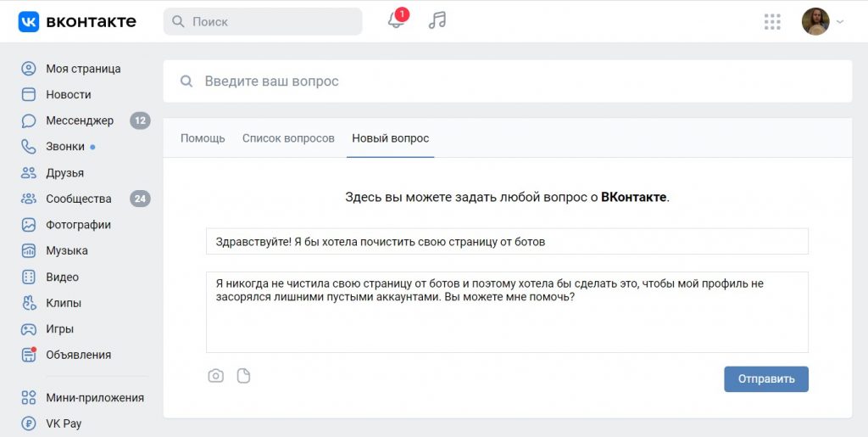Image resolution: width=868 pixels, height=437 pixels.
Task: Open the notifications bell
Action: pos(396,20)
